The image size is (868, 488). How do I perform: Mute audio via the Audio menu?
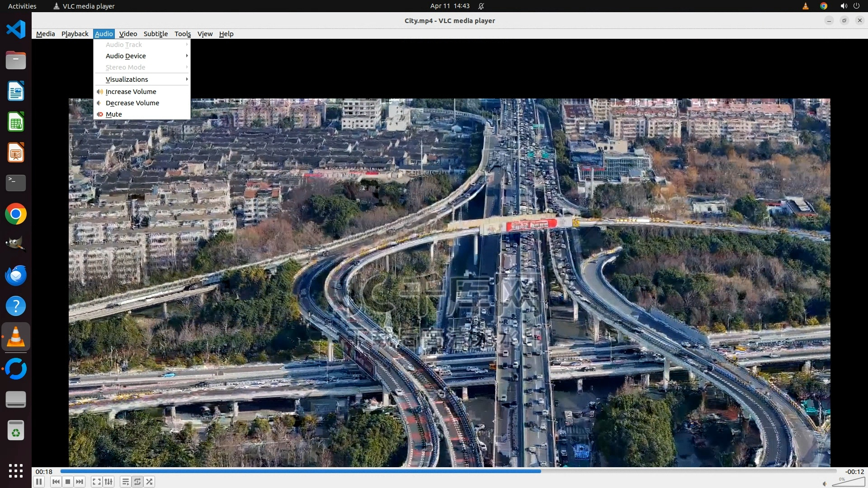(114, 114)
